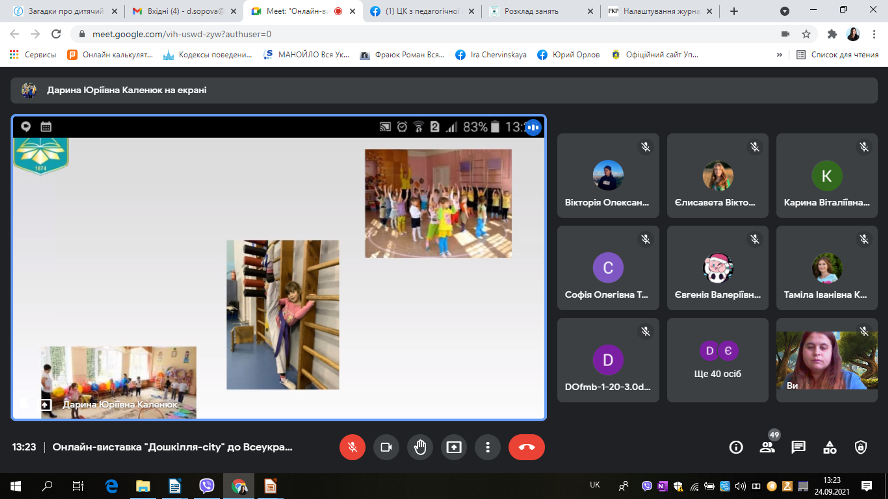Open meeting details info icon
Viewport: 888px width, 499px height.
(x=736, y=447)
